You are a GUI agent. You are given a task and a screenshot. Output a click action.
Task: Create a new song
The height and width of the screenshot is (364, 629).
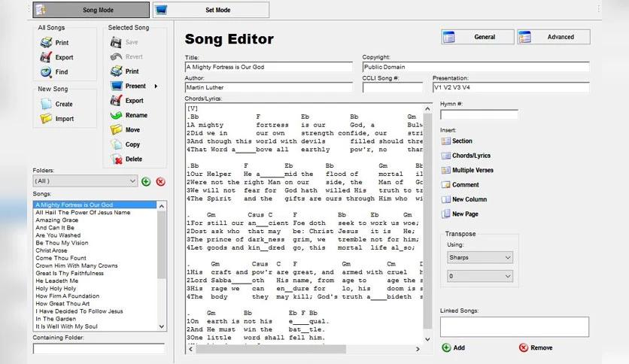click(56, 104)
